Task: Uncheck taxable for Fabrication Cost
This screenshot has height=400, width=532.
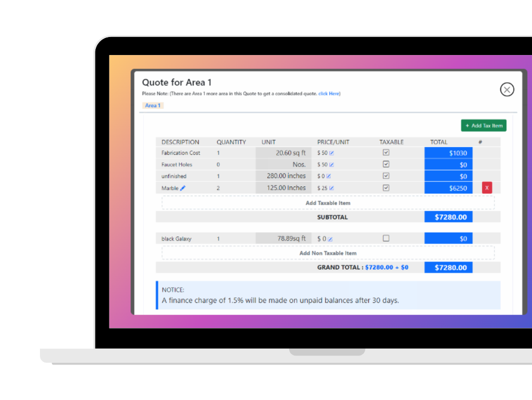Action: coord(386,152)
